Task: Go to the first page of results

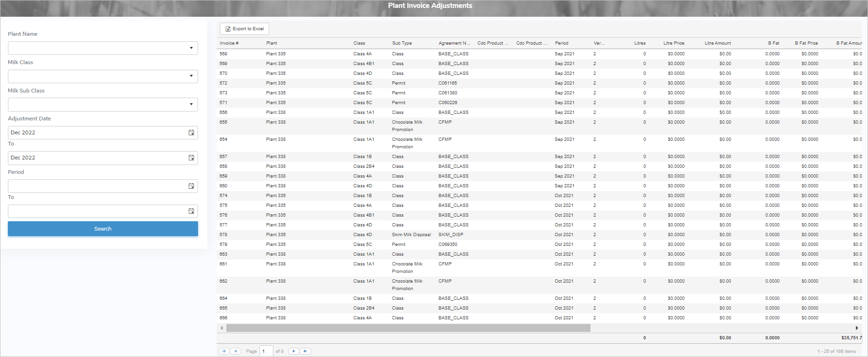Action: tap(224, 351)
